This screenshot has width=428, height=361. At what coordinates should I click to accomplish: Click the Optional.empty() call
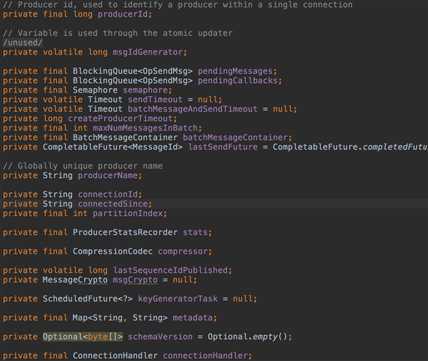coord(250,337)
